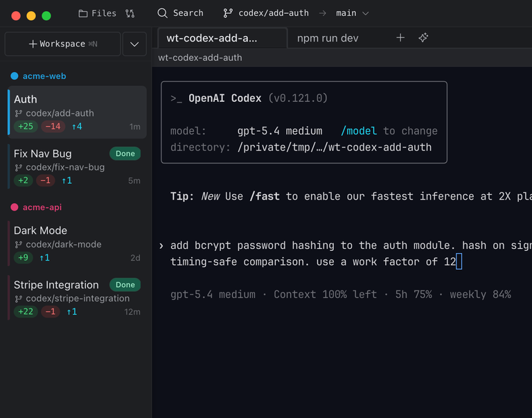Click the wt-codex-add-auth breadcrumb title
The image size is (532, 418).
point(200,58)
